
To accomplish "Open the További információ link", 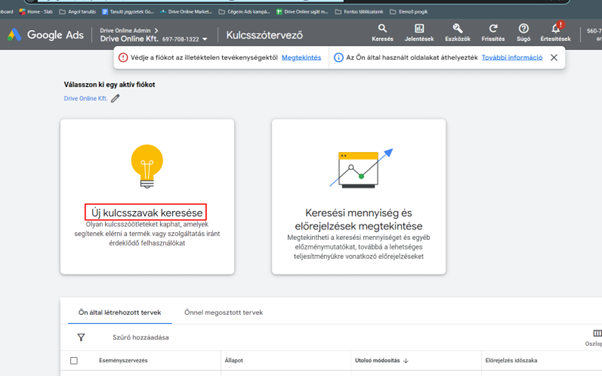I will point(512,58).
